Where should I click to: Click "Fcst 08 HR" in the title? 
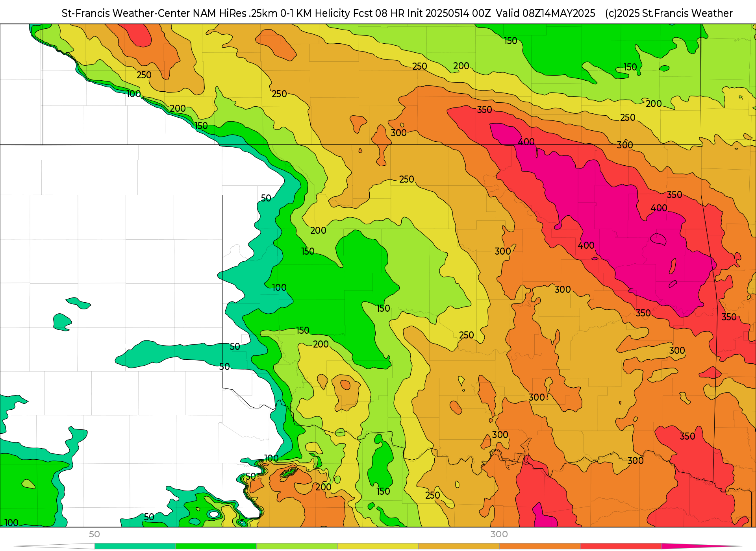point(379,13)
